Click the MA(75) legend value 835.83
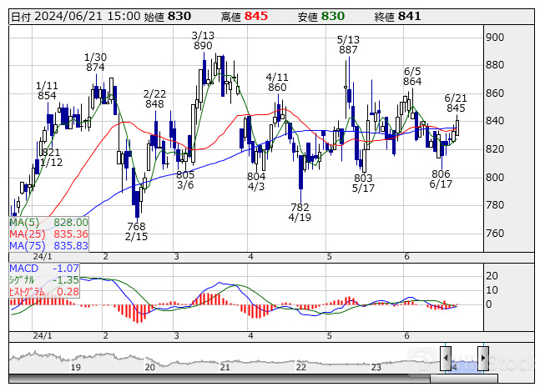 click(71, 246)
